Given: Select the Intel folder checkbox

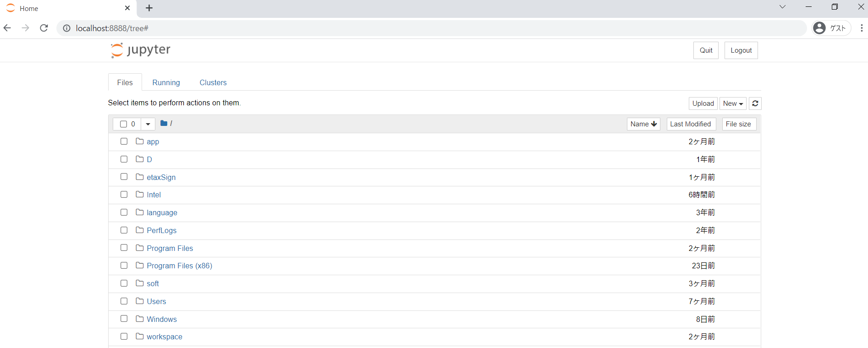Looking at the screenshot, I should coord(124,195).
